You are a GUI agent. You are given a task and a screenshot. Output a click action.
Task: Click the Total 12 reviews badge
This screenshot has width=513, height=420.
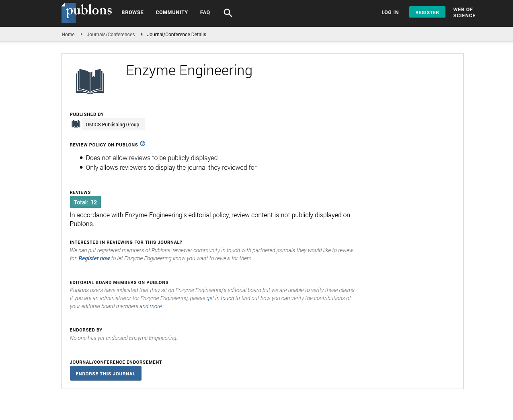point(85,202)
